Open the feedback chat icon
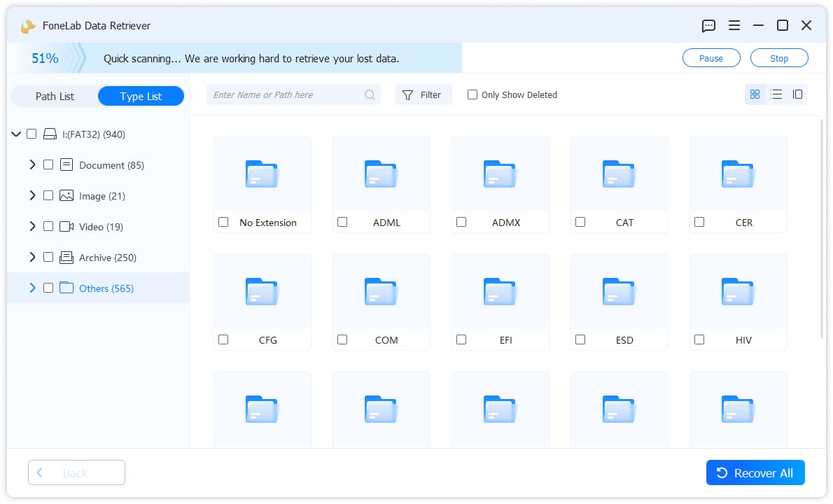This screenshot has height=504, width=833. (x=708, y=25)
